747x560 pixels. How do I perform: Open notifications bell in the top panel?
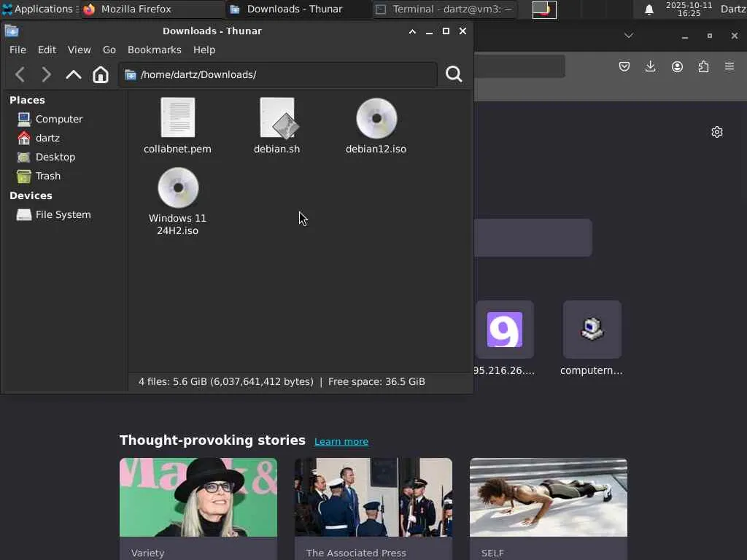pyautogui.click(x=649, y=9)
